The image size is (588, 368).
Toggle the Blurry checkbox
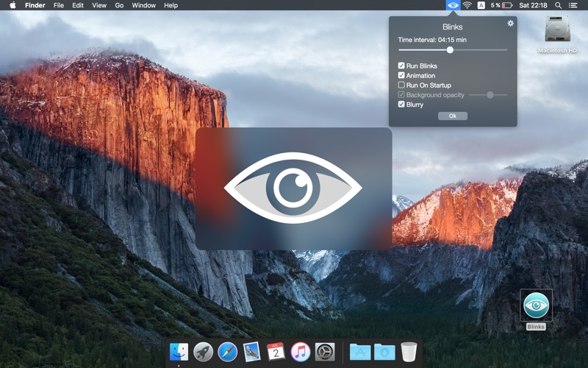click(x=401, y=105)
